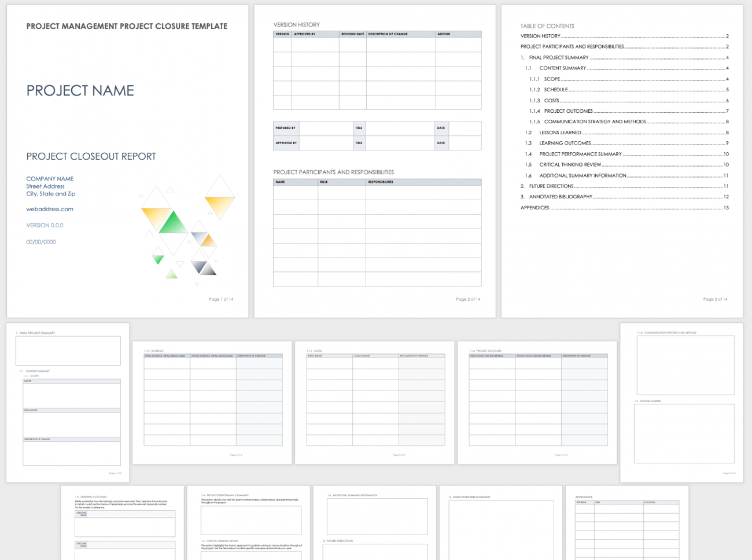Open the 1.1.4 PROJECT OUTCOMES contents entry
This screenshot has height=560, width=752.
point(629,111)
